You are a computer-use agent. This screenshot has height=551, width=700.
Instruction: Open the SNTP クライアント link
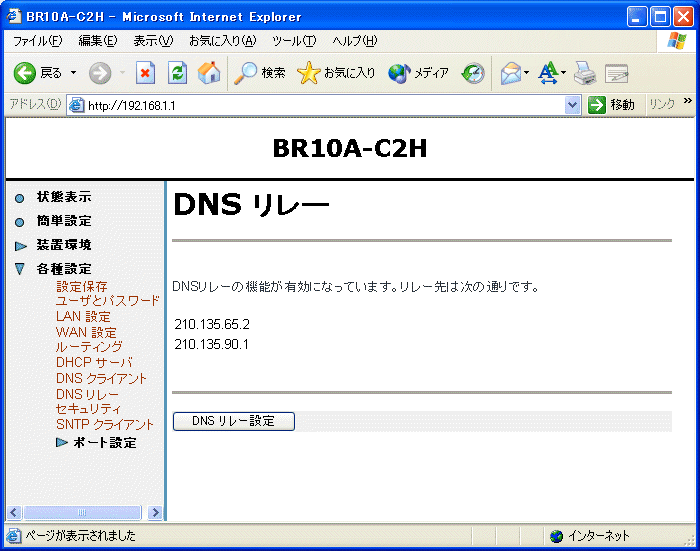(x=105, y=424)
